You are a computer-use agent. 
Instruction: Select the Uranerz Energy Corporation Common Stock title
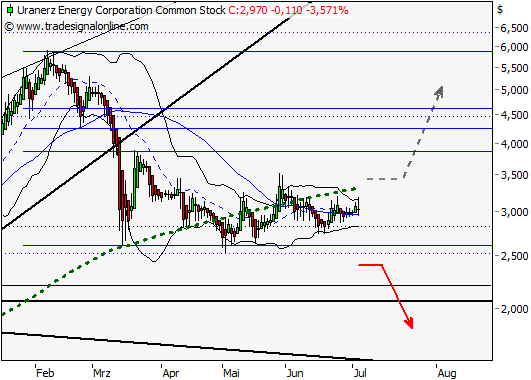[121, 10]
